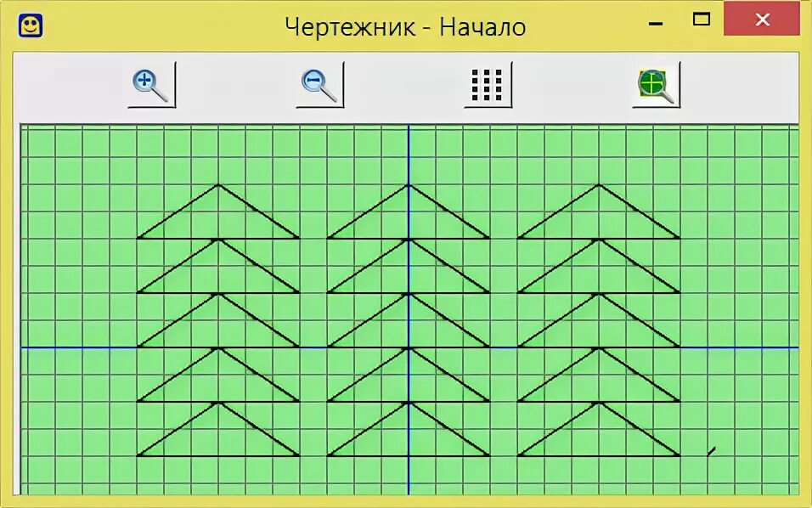Toggle the grid dots display button

pos(488,85)
